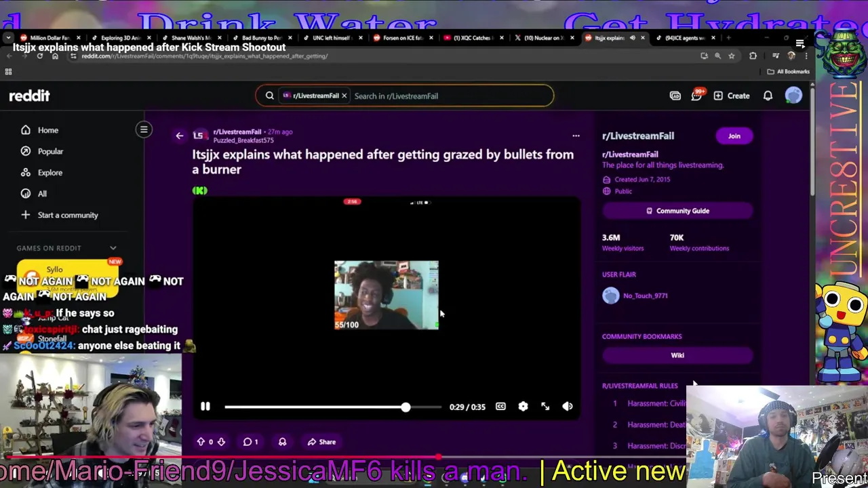This screenshot has width=868, height=488.
Task: Click the search magnifier icon
Action: coord(269,96)
